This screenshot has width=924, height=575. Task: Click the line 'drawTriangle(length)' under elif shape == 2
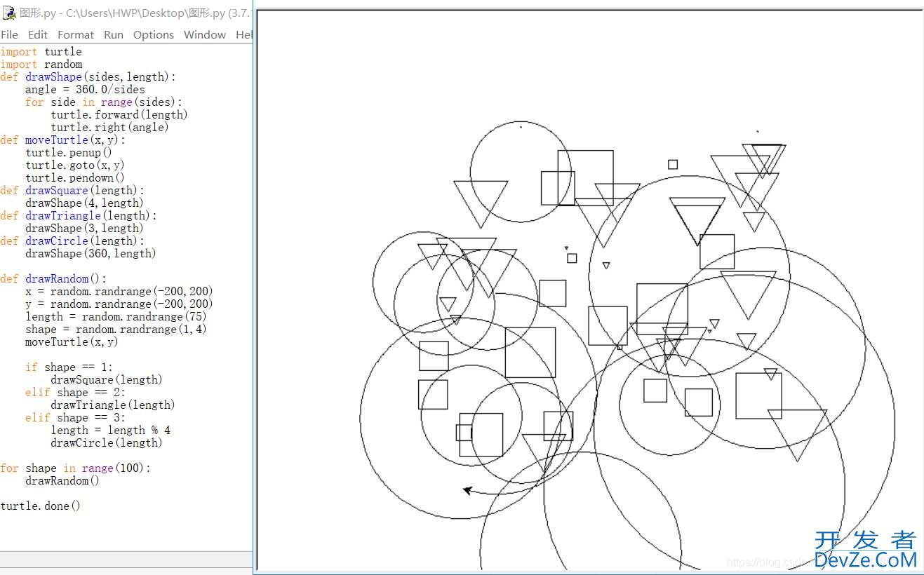point(112,405)
